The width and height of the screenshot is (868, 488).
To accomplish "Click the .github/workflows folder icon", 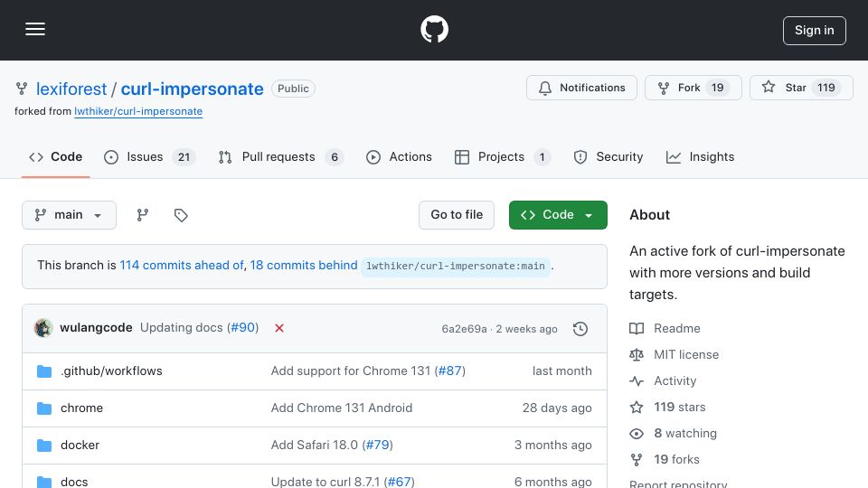I will coord(44,371).
